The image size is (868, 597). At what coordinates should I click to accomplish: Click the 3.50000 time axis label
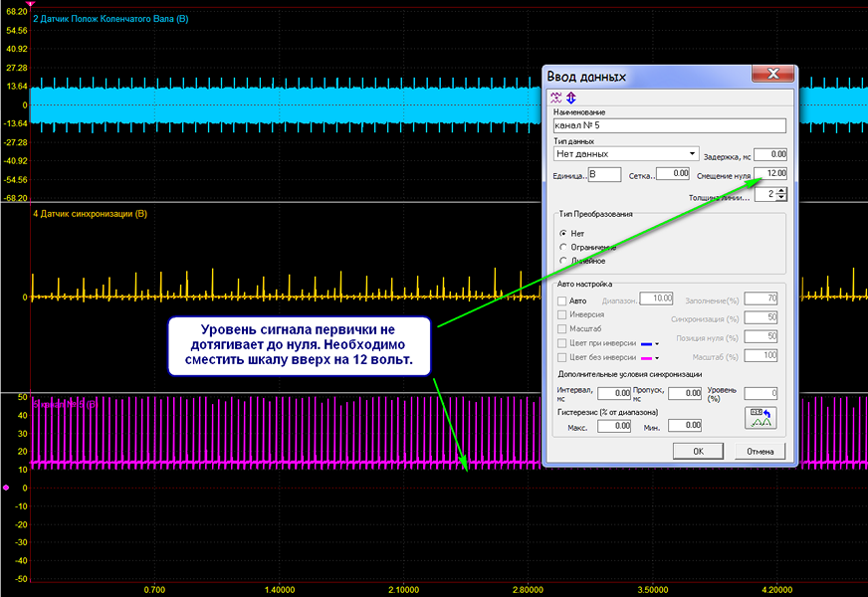pyautogui.click(x=653, y=590)
